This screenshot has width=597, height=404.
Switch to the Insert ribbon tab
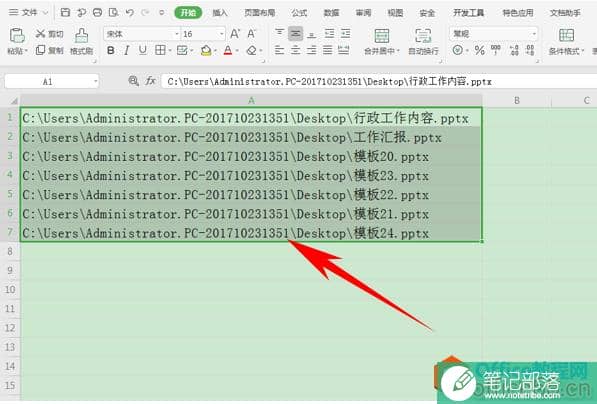(x=219, y=13)
